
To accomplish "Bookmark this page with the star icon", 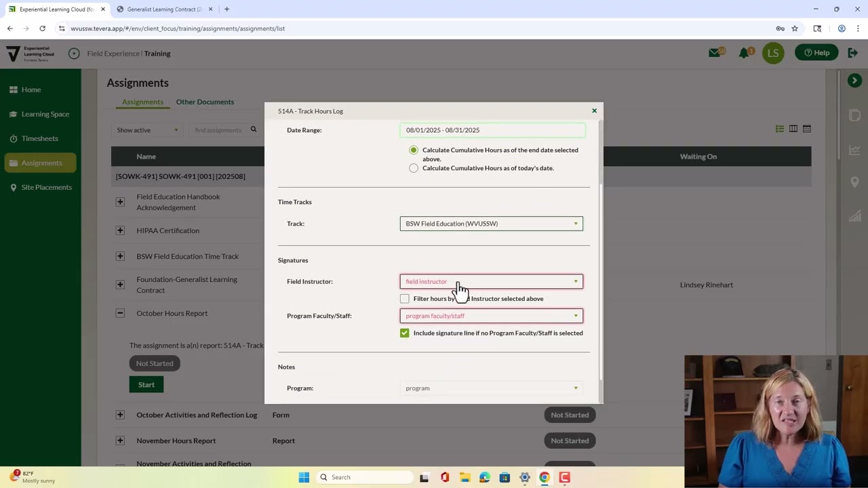I will [x=795, y=28].
